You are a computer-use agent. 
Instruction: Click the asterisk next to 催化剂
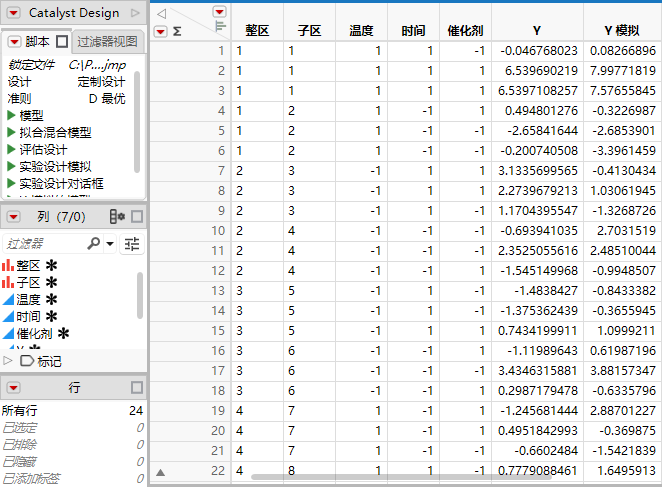[x=63, y=334]
